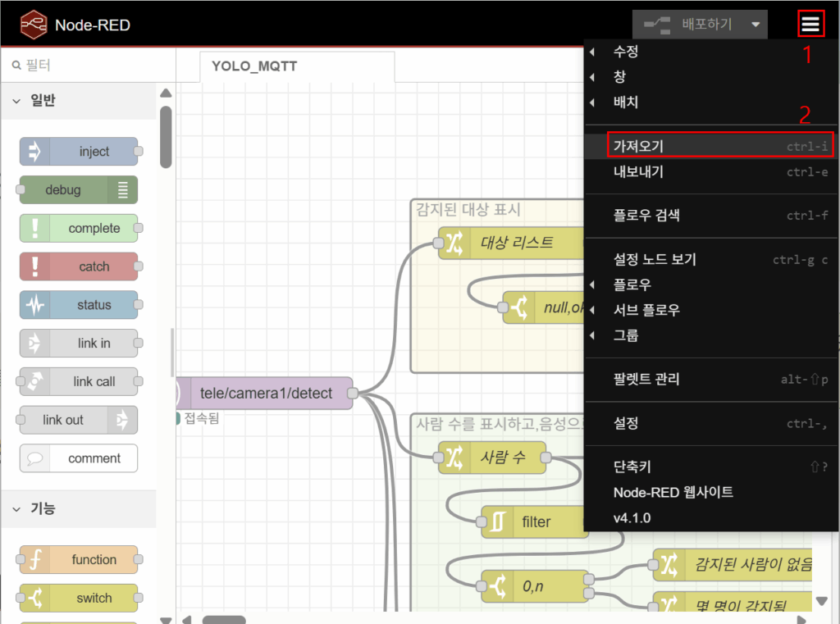The height and width of the screenshot is (624, 840).
Task: Select the inject node in palette
Action: (79, 152)
